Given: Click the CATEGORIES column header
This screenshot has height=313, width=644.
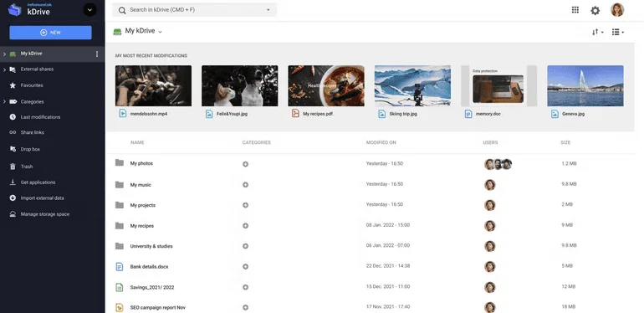Looking at the screenshot, I should (256, 142).
